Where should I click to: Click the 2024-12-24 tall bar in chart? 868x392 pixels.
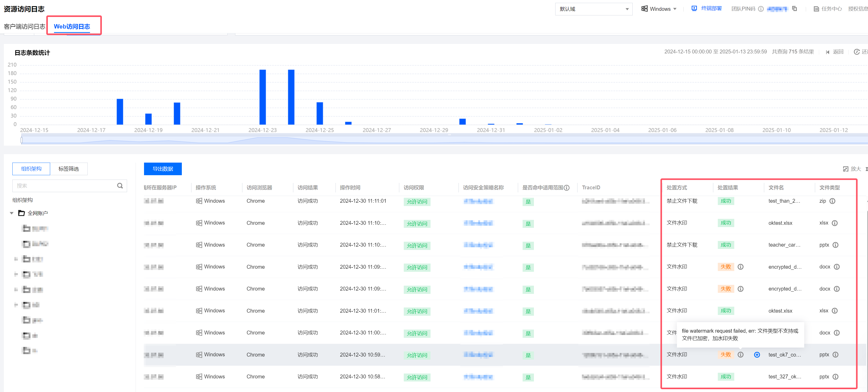(291, 97)
